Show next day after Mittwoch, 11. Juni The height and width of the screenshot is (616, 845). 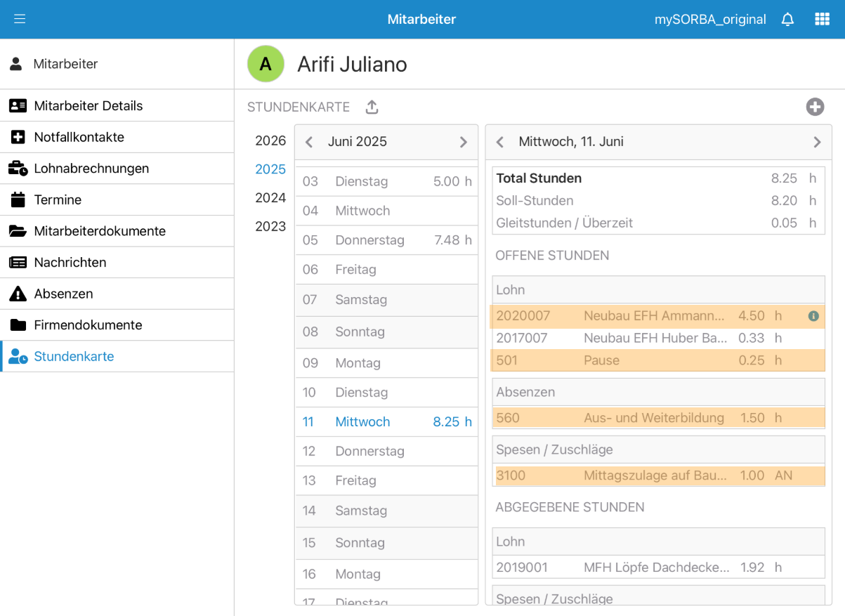(x=817, y=142)
